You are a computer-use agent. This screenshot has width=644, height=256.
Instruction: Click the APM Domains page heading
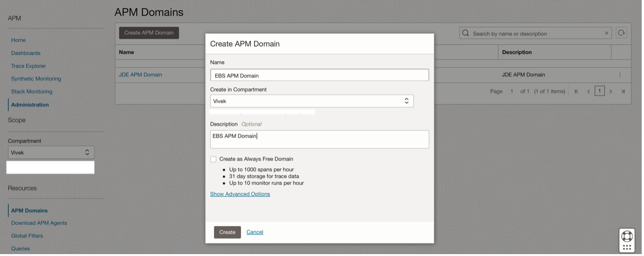149,13
